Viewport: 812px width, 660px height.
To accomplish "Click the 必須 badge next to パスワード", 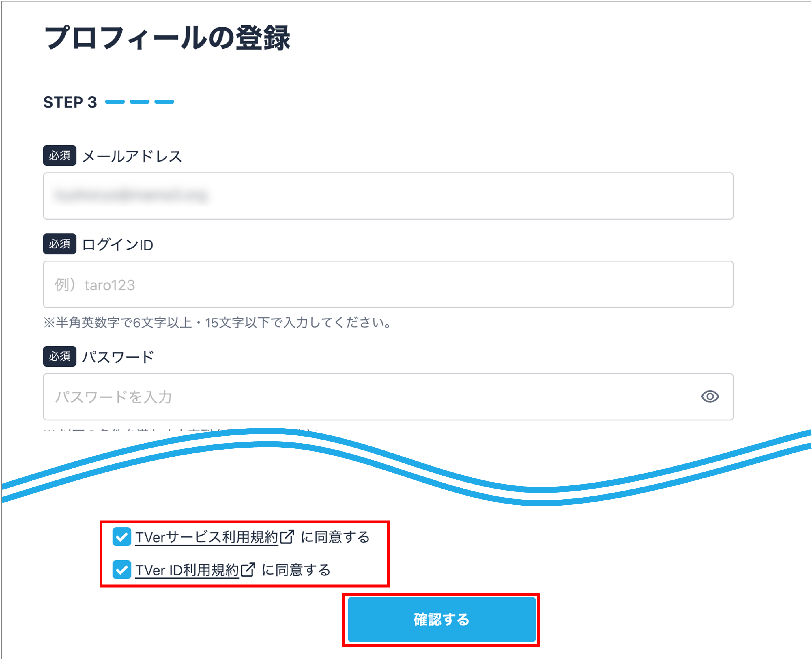I will 60,356.
